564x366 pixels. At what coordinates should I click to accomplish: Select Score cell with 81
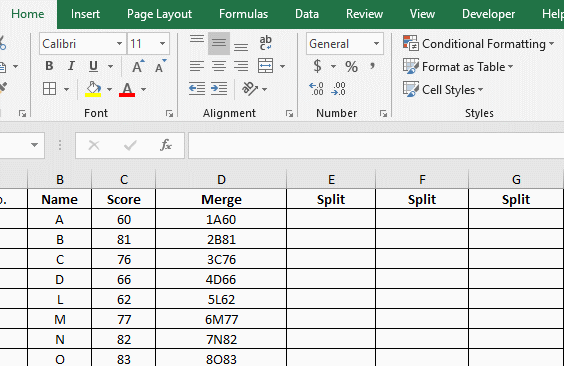pyautogui.click(x=124, y=239)
